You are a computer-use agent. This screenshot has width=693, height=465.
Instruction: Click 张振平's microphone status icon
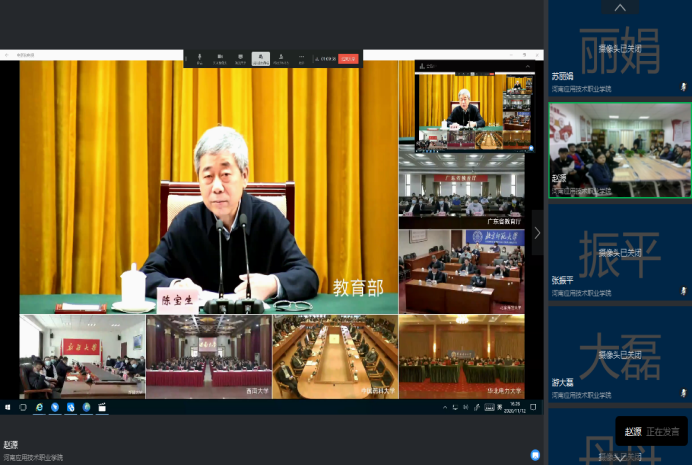[x=684, y=282]
